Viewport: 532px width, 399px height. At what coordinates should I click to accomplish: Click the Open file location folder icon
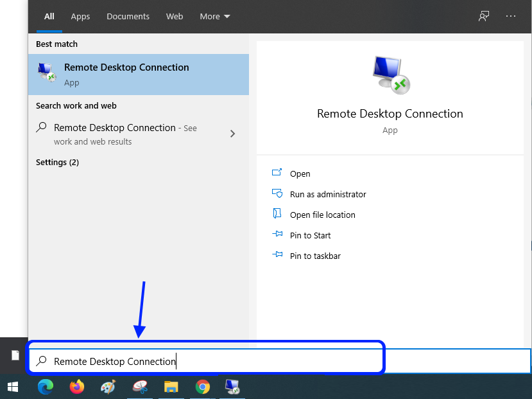(277, 213)
